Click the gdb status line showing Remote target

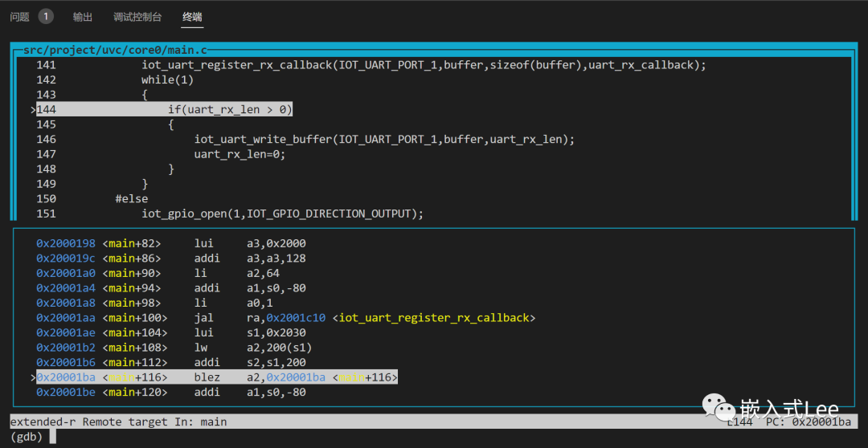pos(118,422)
